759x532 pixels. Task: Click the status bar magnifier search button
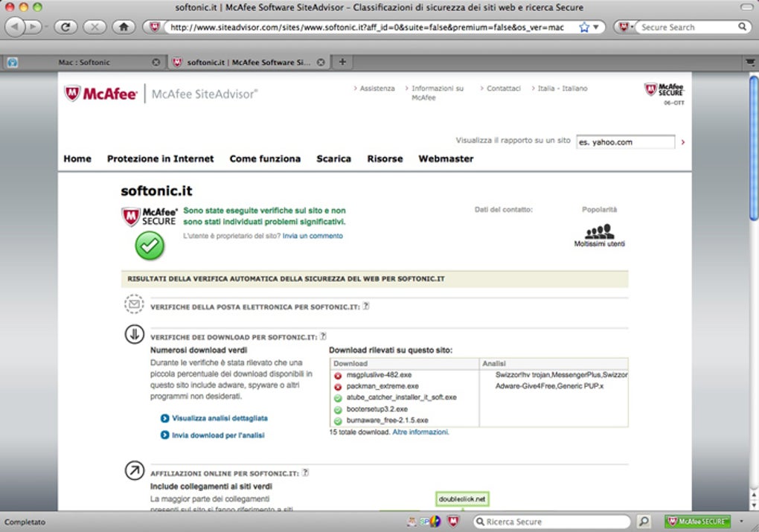coord(644,522)
